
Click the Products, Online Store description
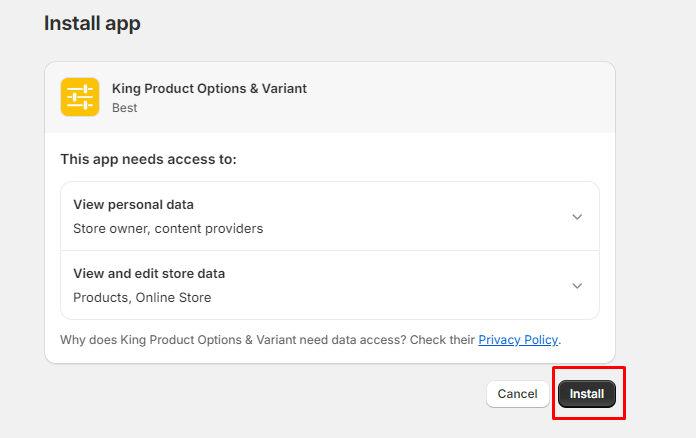pyautogui.click(x=142, y=297)
